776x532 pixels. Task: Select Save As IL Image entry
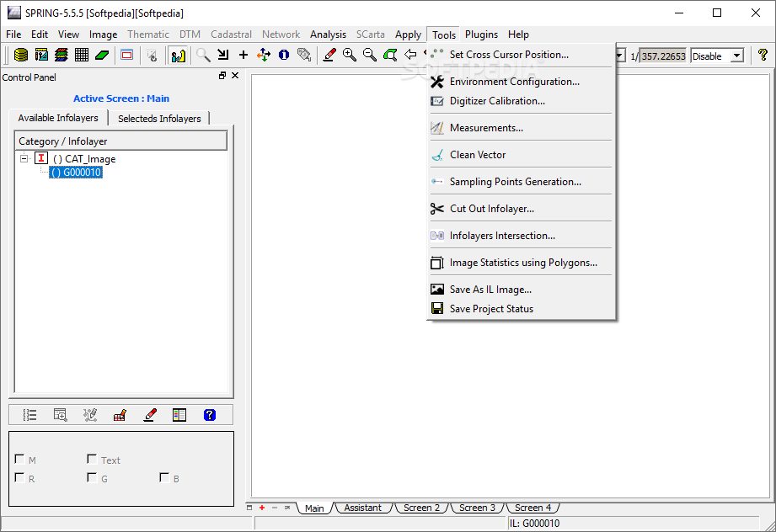[x=522, y=290]
